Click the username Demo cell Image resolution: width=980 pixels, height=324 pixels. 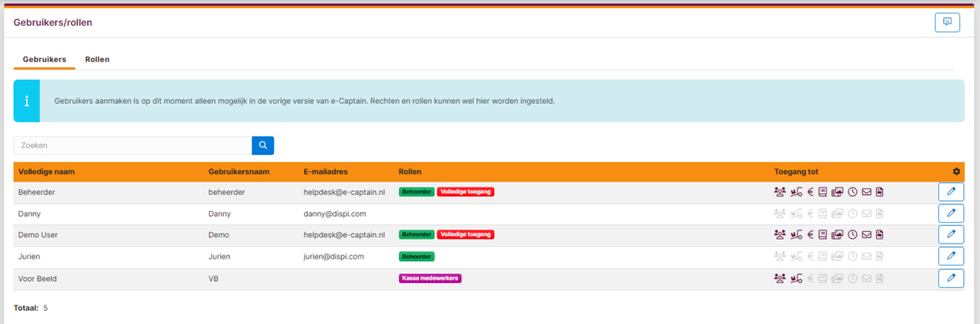pos(219,234)
